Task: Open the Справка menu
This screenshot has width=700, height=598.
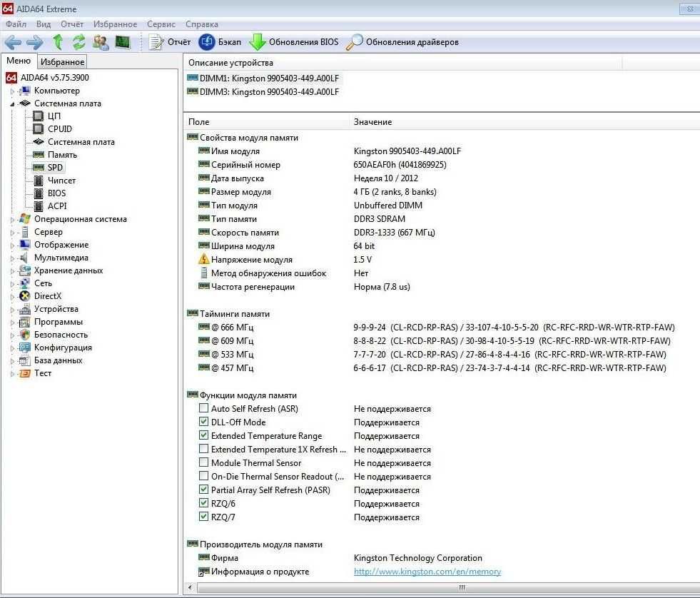Action: (202, 24)
